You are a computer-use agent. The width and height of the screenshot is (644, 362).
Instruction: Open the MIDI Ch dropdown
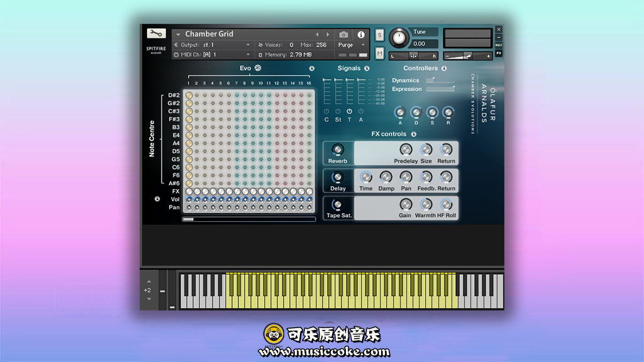pyautogui.click(x=248, y=55)
